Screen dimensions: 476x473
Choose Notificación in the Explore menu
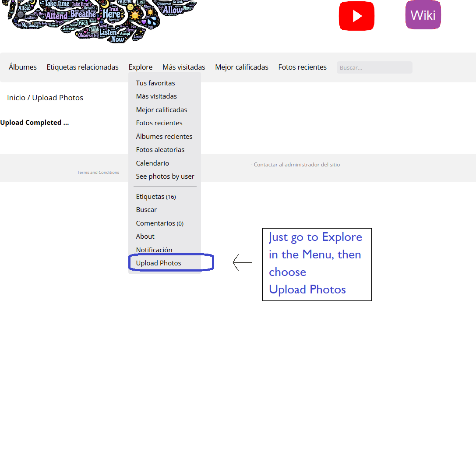point(154,250)
